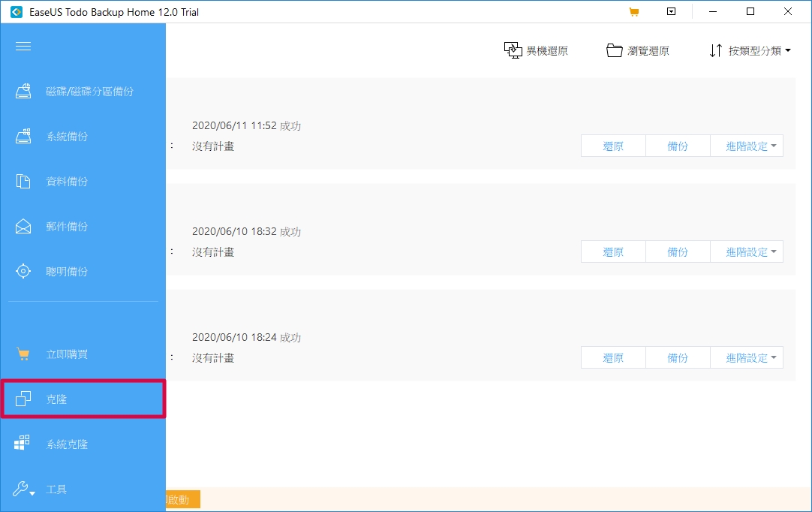Viewport: 812px width, 512px height.
Task: Click 異機還原 in top toolbar
Action: tap(536, 51)
